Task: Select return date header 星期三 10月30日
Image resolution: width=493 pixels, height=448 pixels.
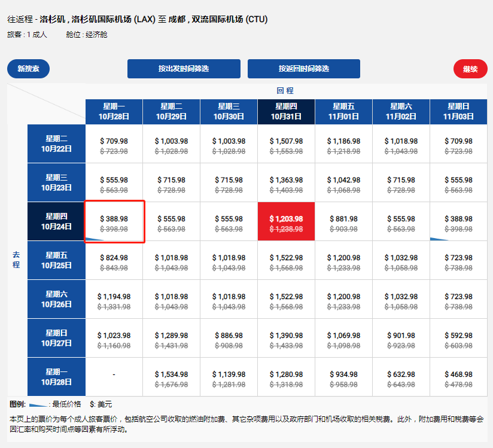Action: pyautogui.click(x=229, y=112)
